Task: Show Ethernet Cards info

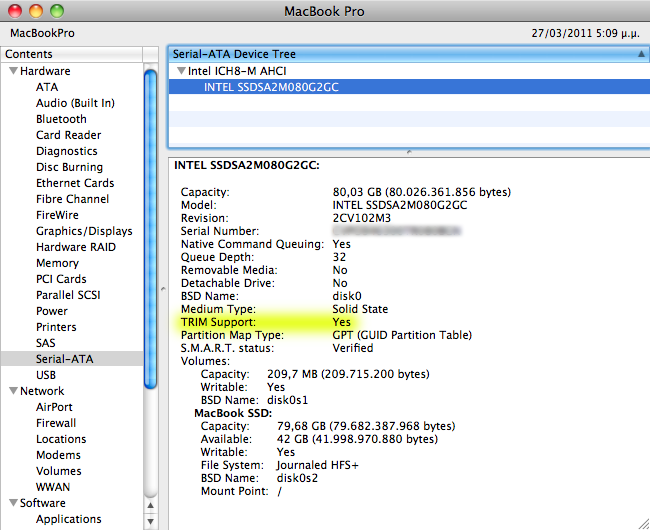Action: pos(75,183)
